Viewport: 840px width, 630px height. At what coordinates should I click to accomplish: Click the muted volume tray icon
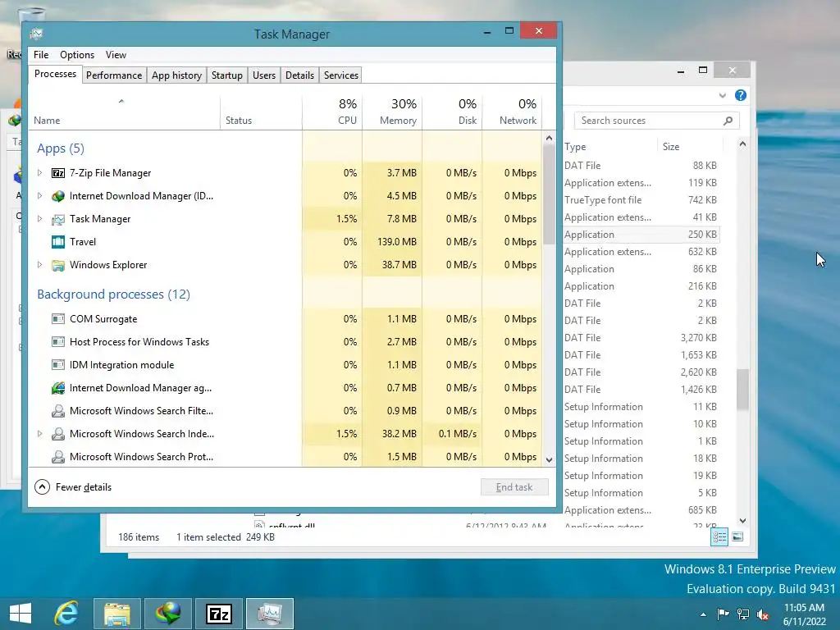pos(763,614)
